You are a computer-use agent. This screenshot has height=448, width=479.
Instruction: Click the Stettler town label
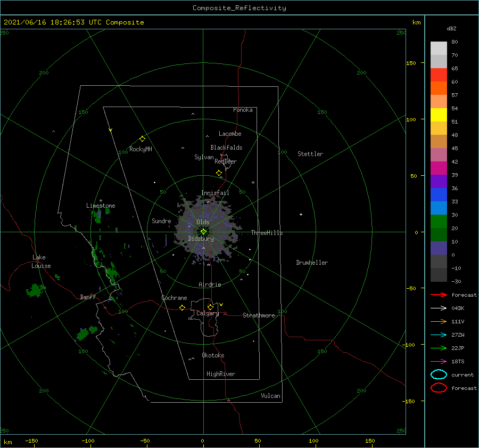(x=310, y=154)
